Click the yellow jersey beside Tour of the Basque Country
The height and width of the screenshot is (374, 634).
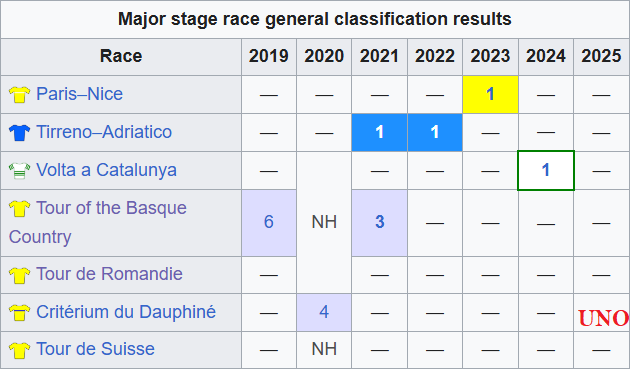[x=19, y=209]
